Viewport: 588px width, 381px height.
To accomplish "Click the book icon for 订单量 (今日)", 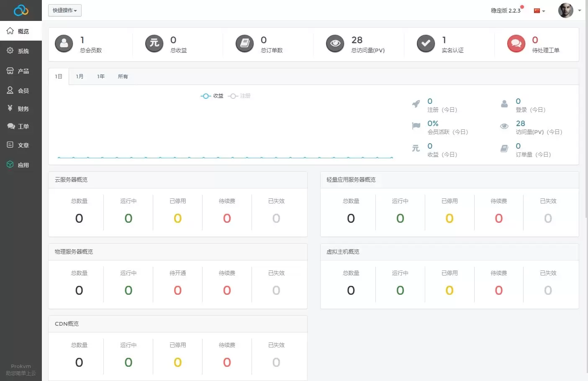I will pyautogui.click(x=504, y=148).
